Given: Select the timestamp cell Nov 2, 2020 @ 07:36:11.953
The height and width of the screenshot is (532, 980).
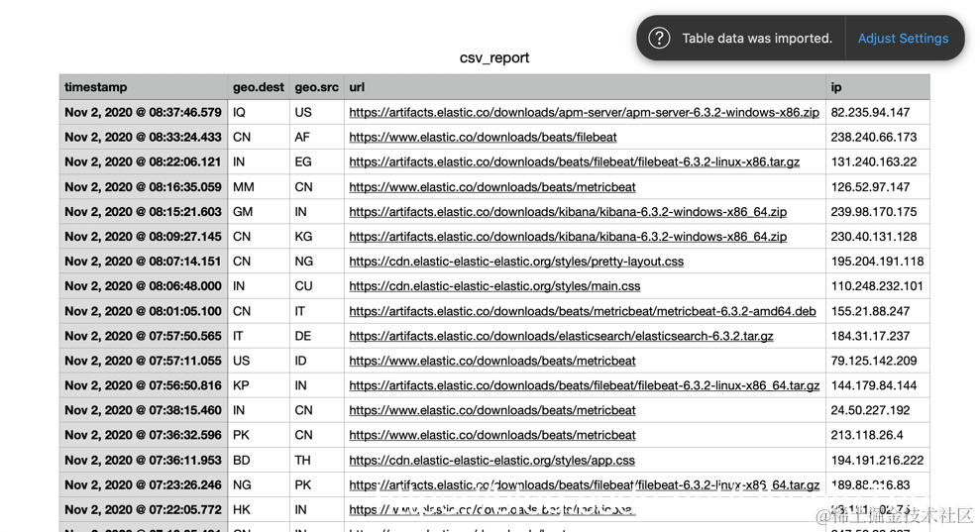Looking at the screenshot, I should (143, 460).
